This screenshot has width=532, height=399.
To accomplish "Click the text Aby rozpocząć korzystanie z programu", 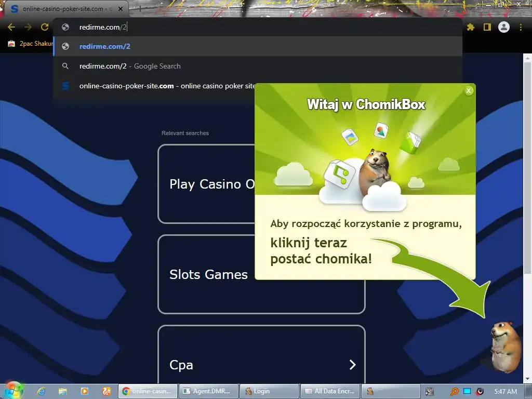I will pos(366,224).
